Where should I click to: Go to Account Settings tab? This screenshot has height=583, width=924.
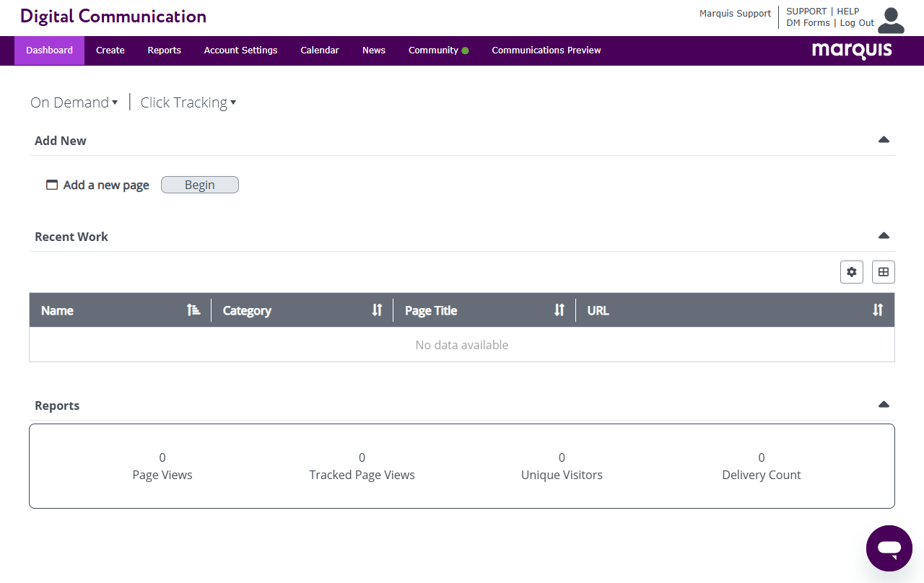(240, 51)
